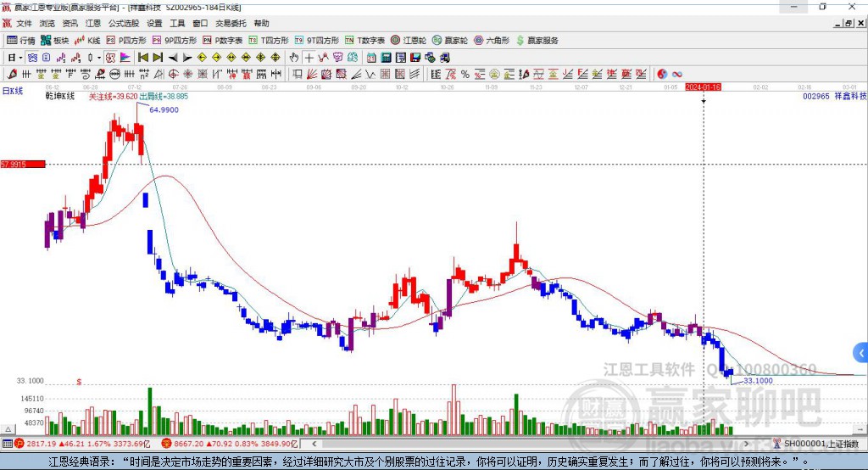Select the red fan lines drawing tool
This screenshot has height=470, width=868.
pyautogui.click(x=312, y=74)
